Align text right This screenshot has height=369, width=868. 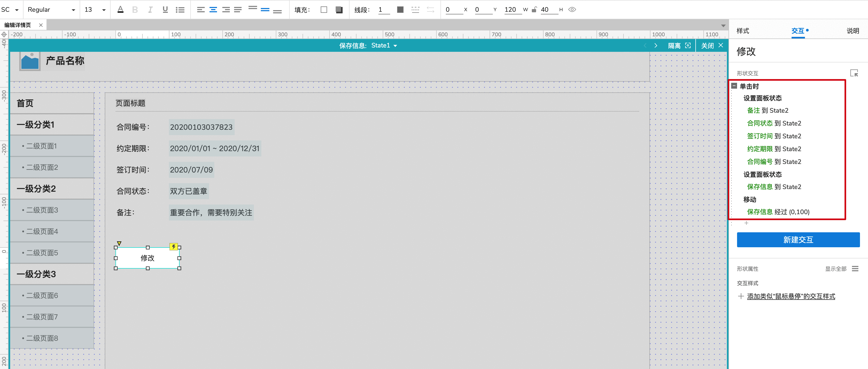[x=226, y=10]
